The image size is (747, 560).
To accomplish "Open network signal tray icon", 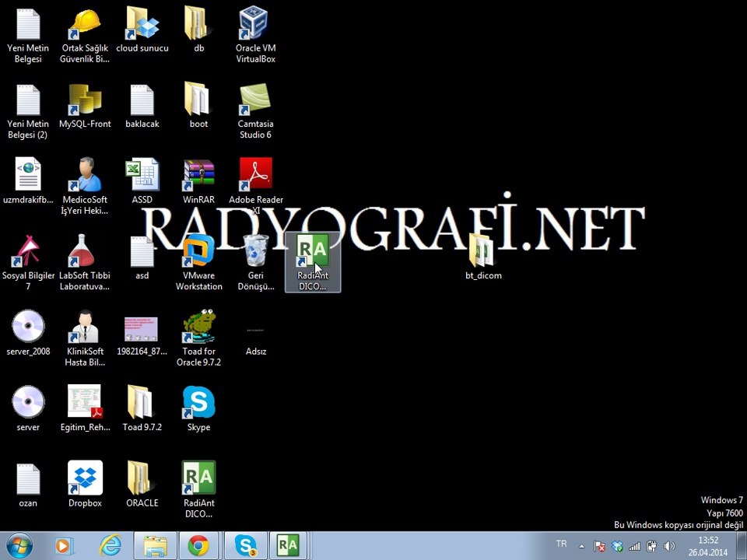I will [634, 546].
